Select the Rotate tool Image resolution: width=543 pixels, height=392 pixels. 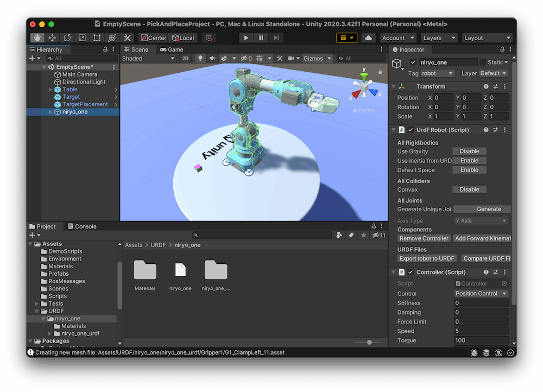pos(67,38)
